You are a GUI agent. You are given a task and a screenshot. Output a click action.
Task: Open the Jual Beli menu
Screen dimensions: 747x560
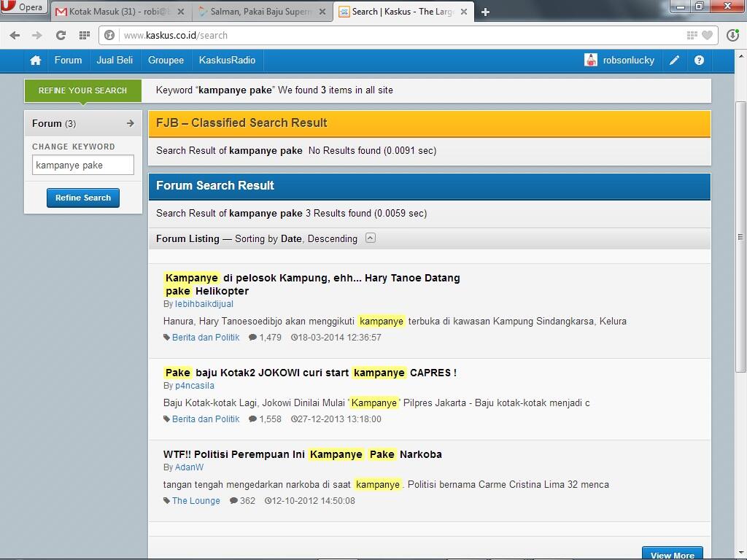click(115, 61)
